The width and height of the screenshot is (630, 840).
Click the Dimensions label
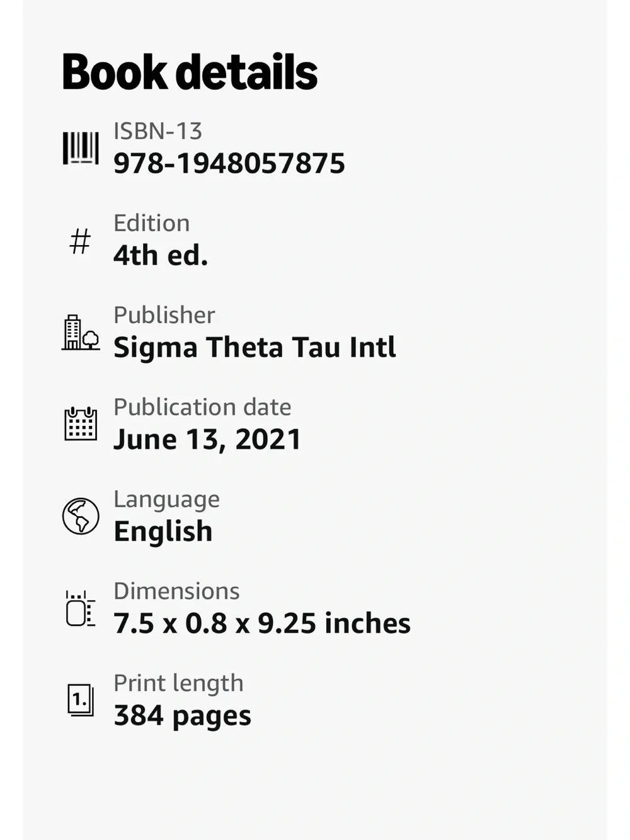176,591
